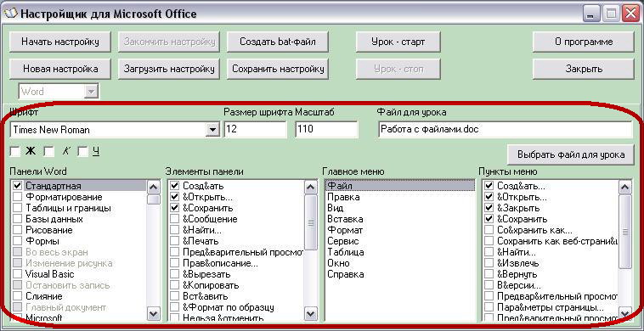Click Создать bat-файл button

click(278, 42)
